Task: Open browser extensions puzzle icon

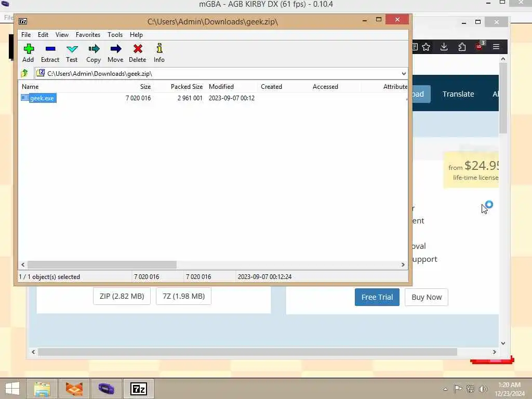Action: click(x=462, y=47)
